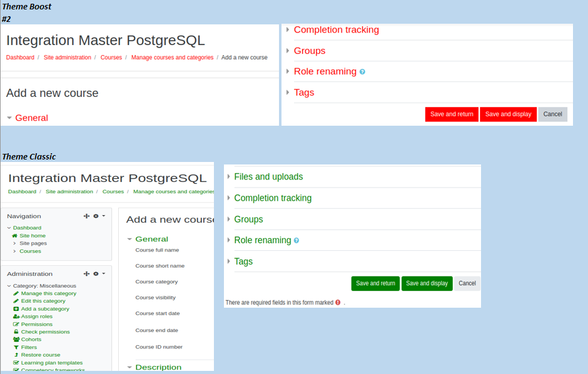Click Cancel button in Classic theme form

(467, 283)
